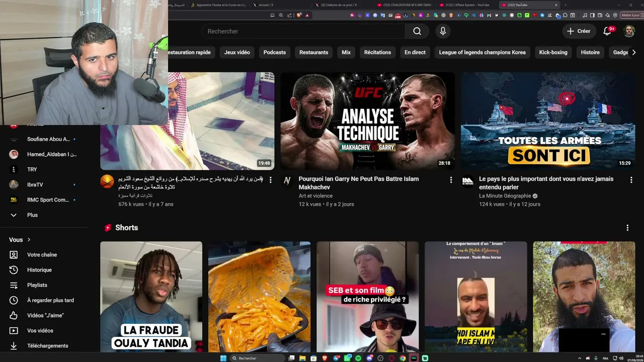644x362 pixels.
Task: Click the YouTube search magnifier button
Action: click(417, 31)
